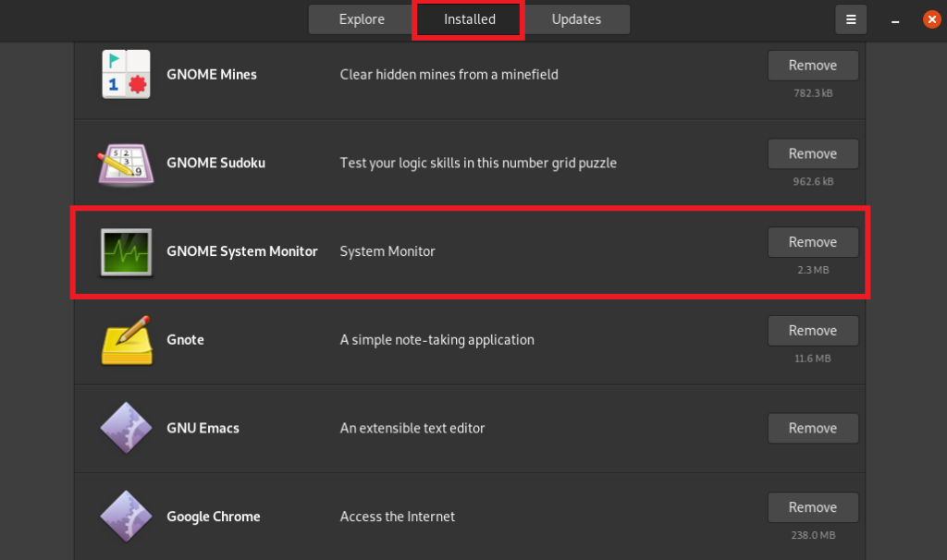The height and width of the screenshot is (560, 947).
Task: Click the 'System Monitor' description text
Action: click(387, 251)
